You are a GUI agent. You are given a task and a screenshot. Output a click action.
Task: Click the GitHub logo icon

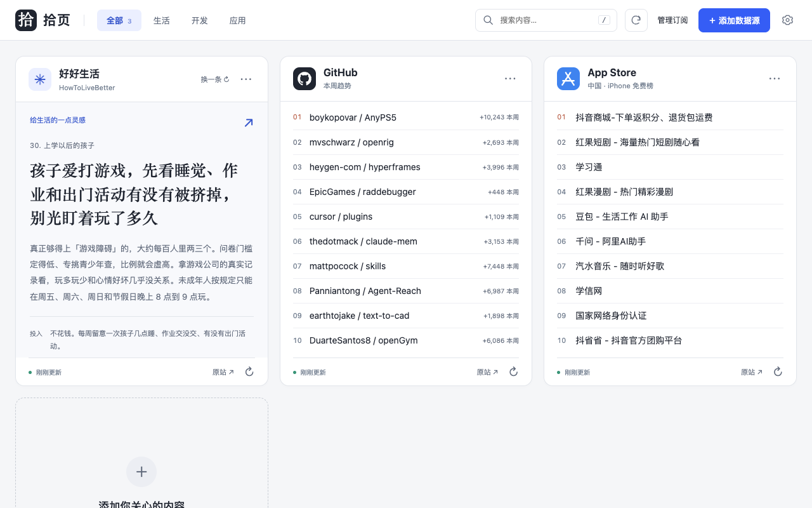[x=304, y=79]
